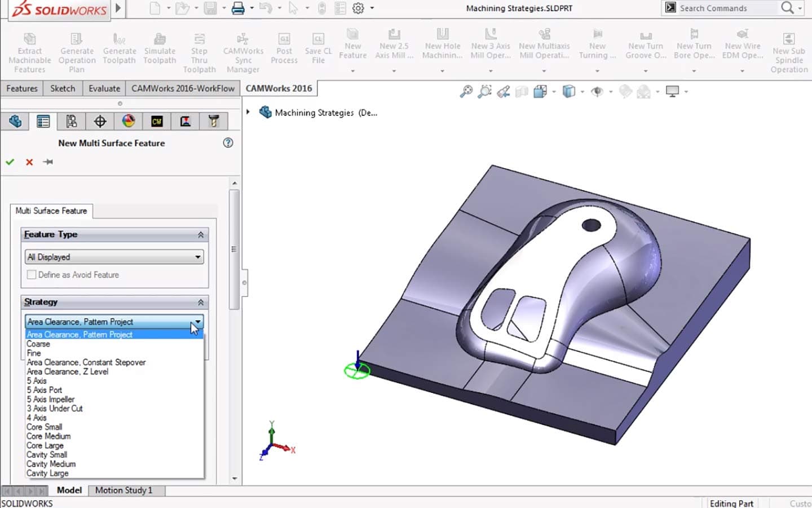Viewport: 812px width, 508px height.
Task: Click Extract Machinable Features icon
Action: [29, 39]
